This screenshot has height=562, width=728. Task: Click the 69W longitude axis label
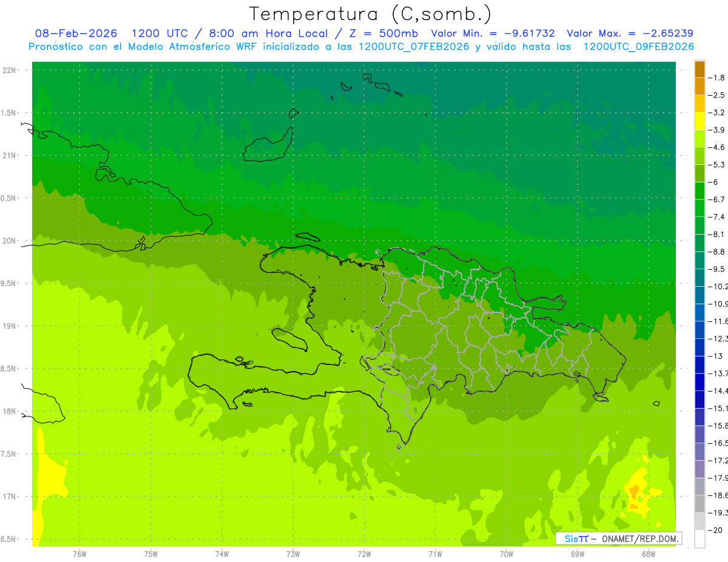(x=577, y=554)
